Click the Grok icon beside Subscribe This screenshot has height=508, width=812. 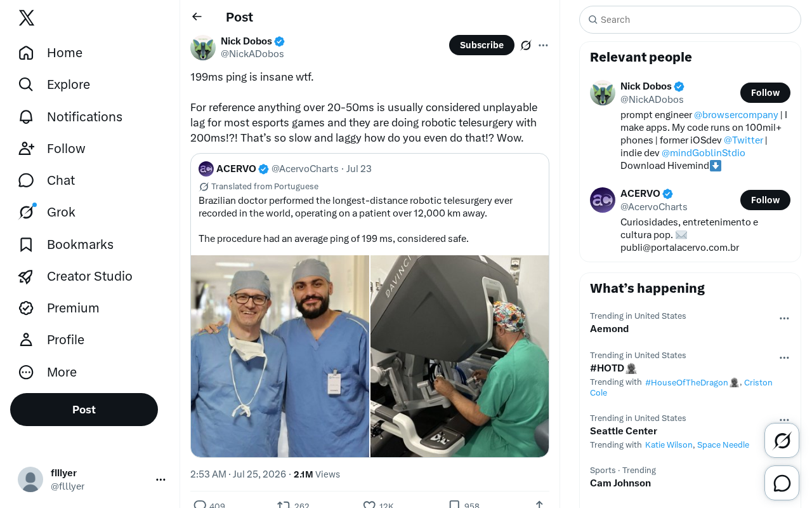526,45
